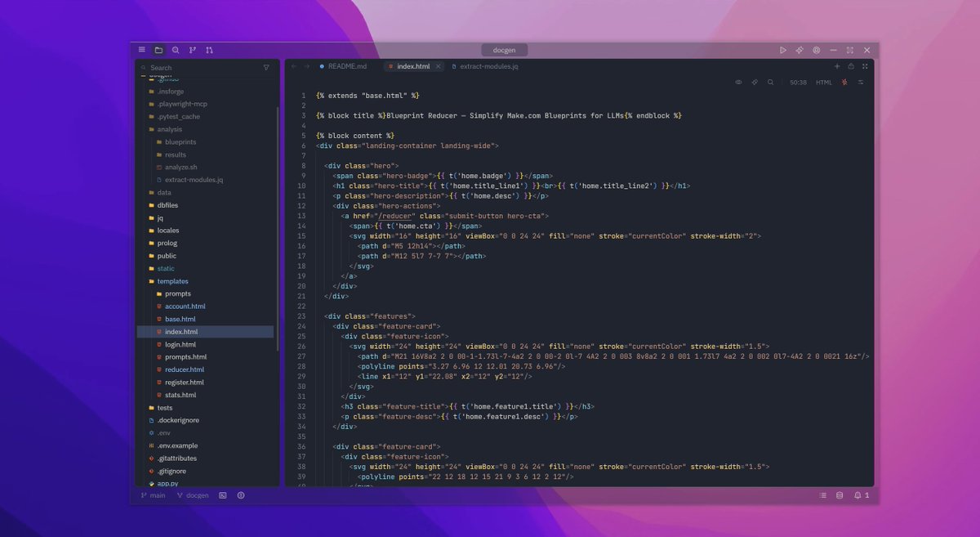Open editor settings sliders icon
The image size is (980, 537).
[x=861, y=82]
